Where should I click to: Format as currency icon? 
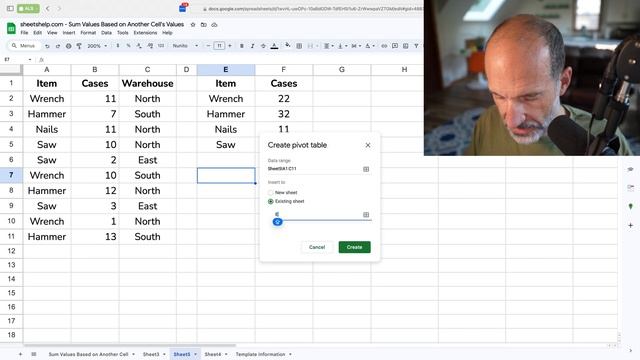[118, 46]
